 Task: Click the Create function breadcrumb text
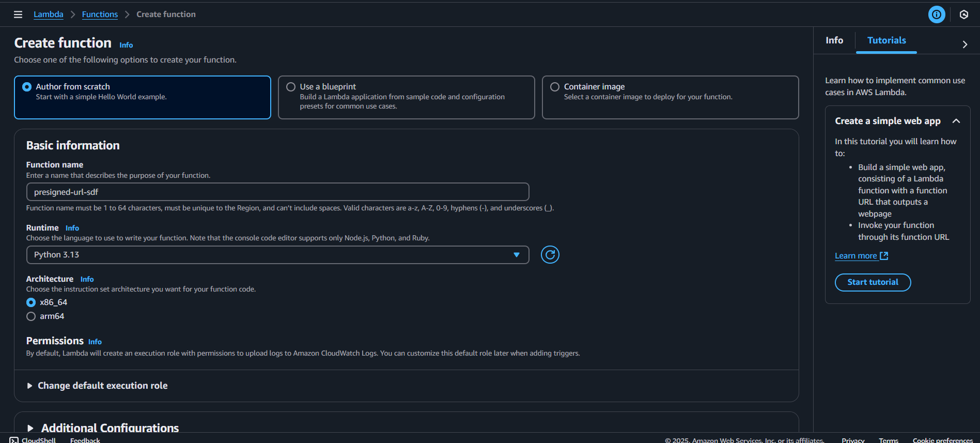[166, 14]
